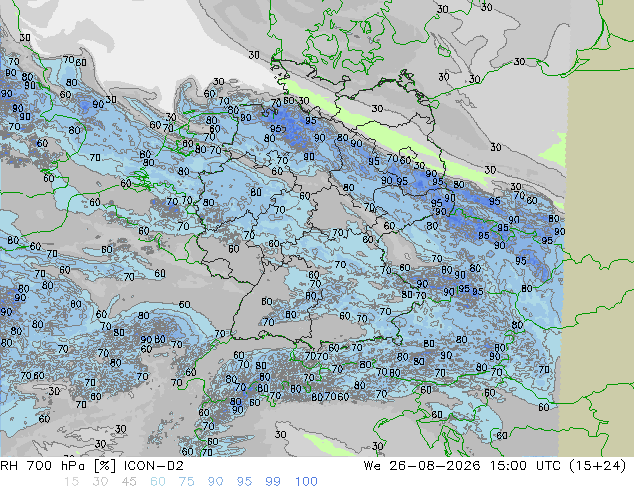Select the 45 value in the legend

tap(129, 482)
